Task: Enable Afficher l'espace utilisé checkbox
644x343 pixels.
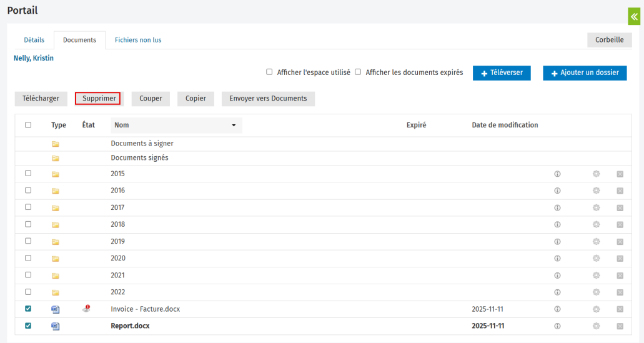Action: pyautogui.click(x=269, y=72)
